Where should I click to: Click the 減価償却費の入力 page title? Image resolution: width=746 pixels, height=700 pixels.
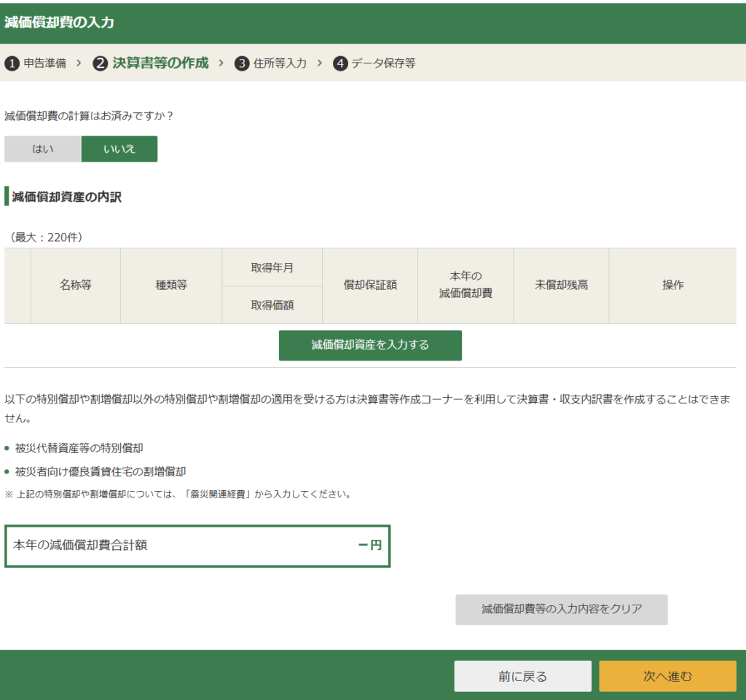(60, 23)
